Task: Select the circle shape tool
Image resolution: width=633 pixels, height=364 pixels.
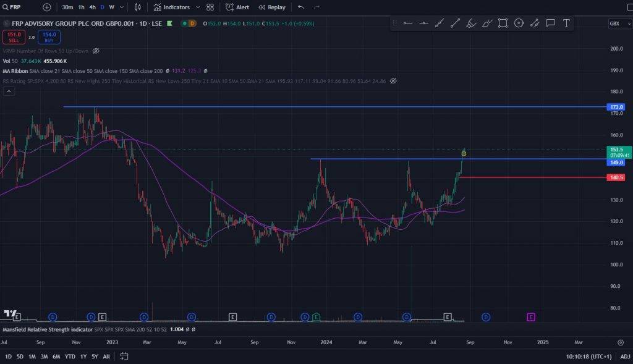Action: point(519,23)
